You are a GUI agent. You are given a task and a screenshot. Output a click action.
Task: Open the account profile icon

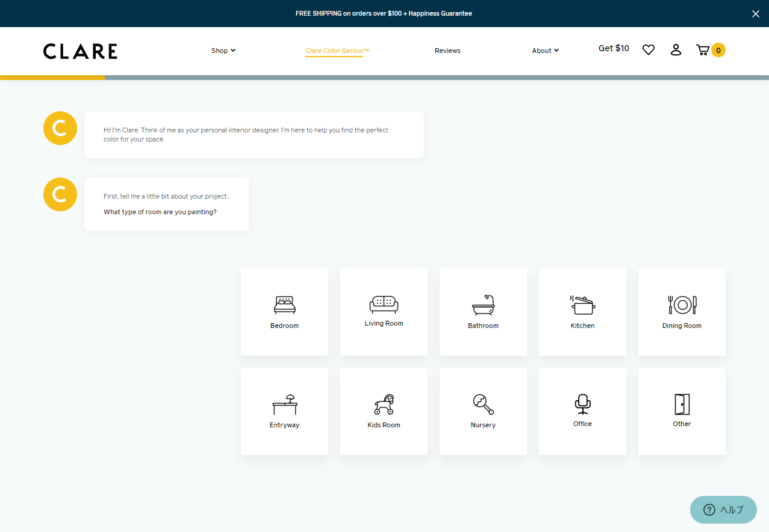pyautogui.click(x=676, y=50)
